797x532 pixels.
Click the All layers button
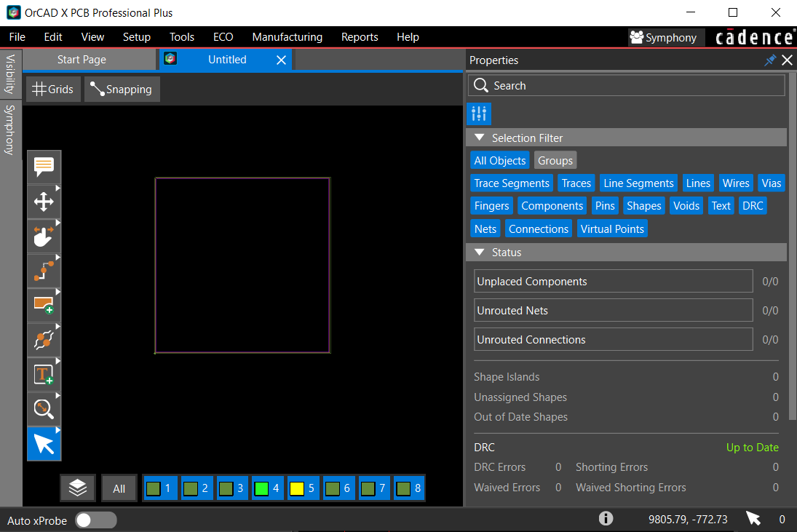[119, 488]
